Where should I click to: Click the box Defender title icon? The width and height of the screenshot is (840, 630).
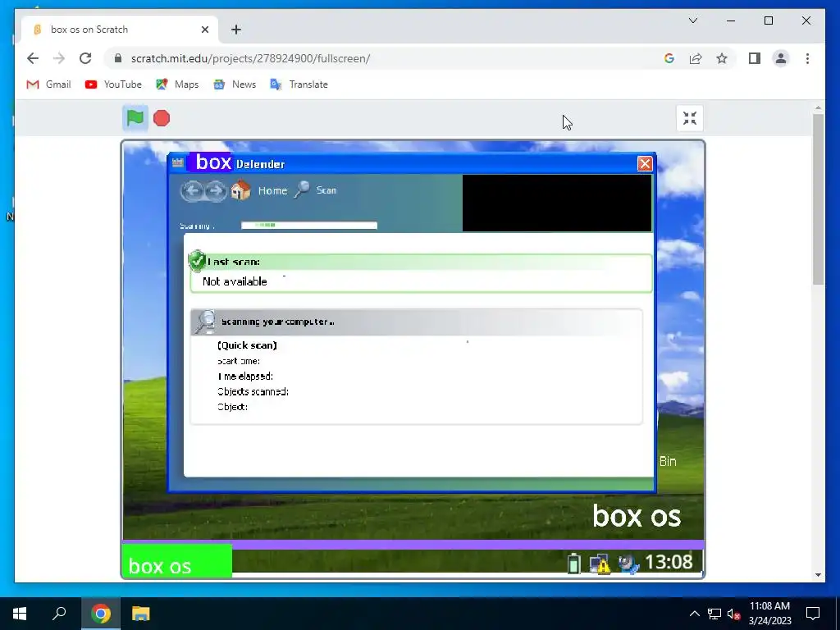pos(178,162)
